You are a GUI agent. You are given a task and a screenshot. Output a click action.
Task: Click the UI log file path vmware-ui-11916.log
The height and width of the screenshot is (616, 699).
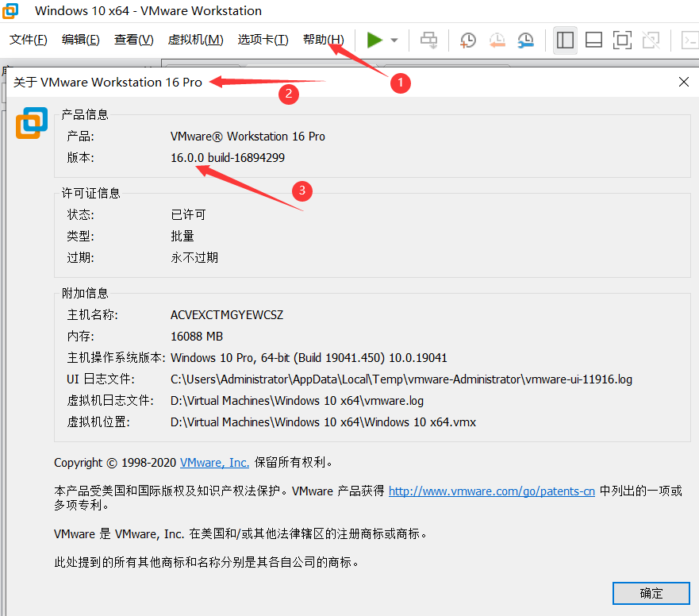401,379
